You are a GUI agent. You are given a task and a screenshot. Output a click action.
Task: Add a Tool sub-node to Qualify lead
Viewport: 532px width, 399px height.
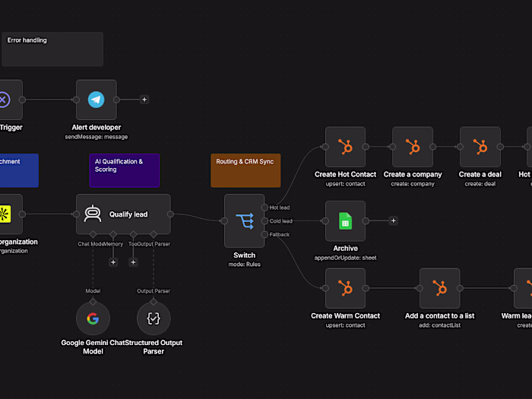[x=133, y=262]
